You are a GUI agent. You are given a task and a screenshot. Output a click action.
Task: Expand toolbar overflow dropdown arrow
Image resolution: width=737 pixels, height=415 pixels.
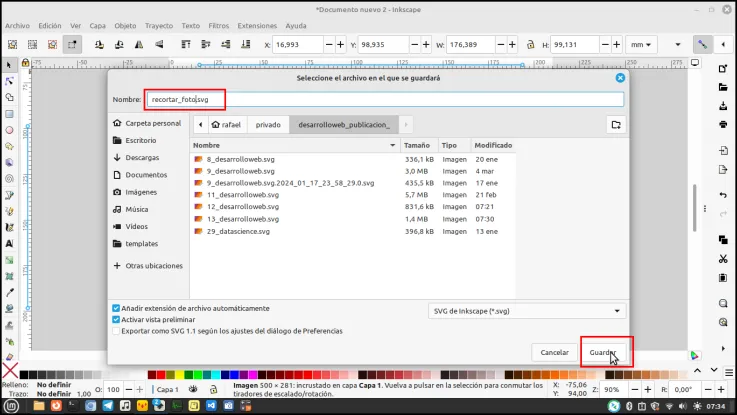tap(678, 45)
